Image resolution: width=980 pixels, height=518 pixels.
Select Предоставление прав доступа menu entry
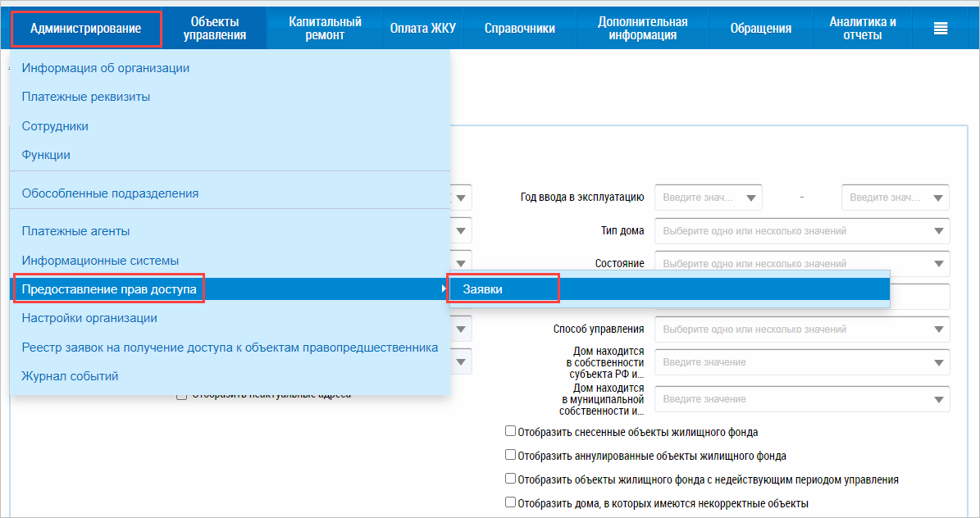point(230,289)
